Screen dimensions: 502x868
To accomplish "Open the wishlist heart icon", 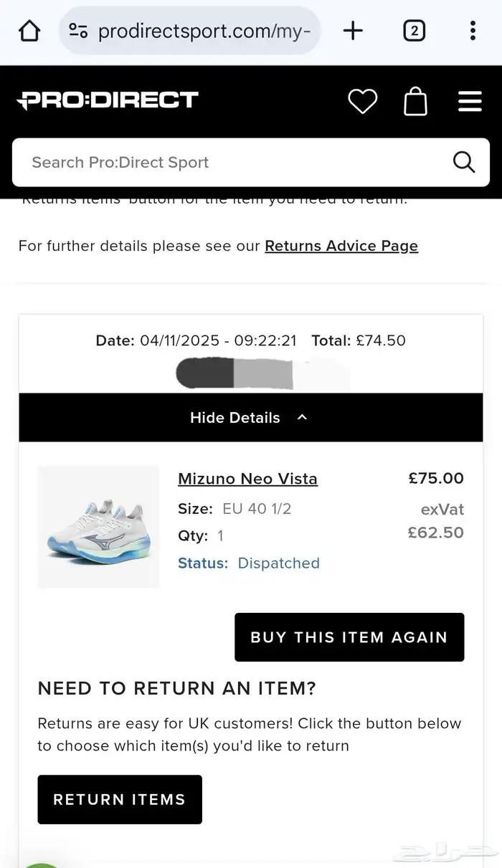I will tap(362, 101).
